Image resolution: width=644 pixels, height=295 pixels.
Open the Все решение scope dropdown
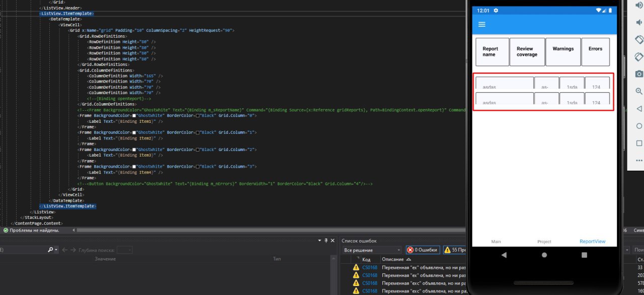coord(372,250)
